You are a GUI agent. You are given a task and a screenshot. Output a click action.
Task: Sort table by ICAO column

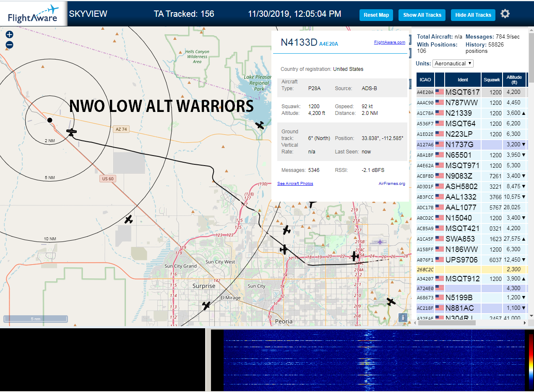tap(425, 80)
